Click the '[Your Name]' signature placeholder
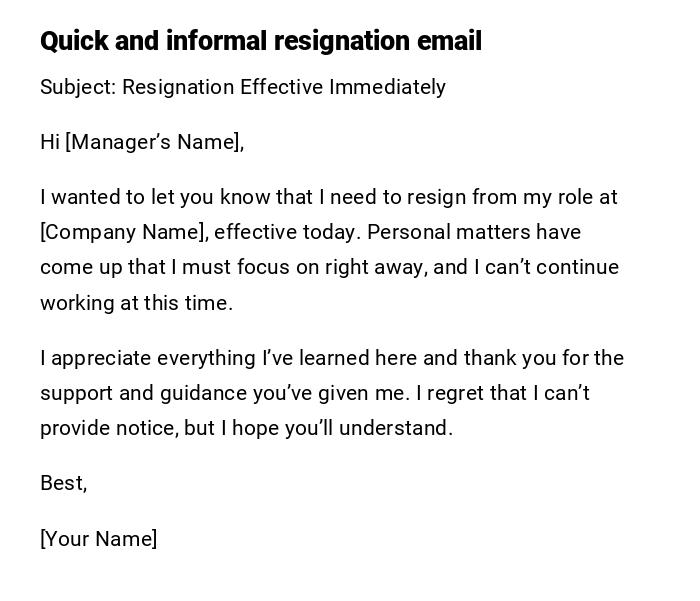700x601 pixels. click(98, 539)
